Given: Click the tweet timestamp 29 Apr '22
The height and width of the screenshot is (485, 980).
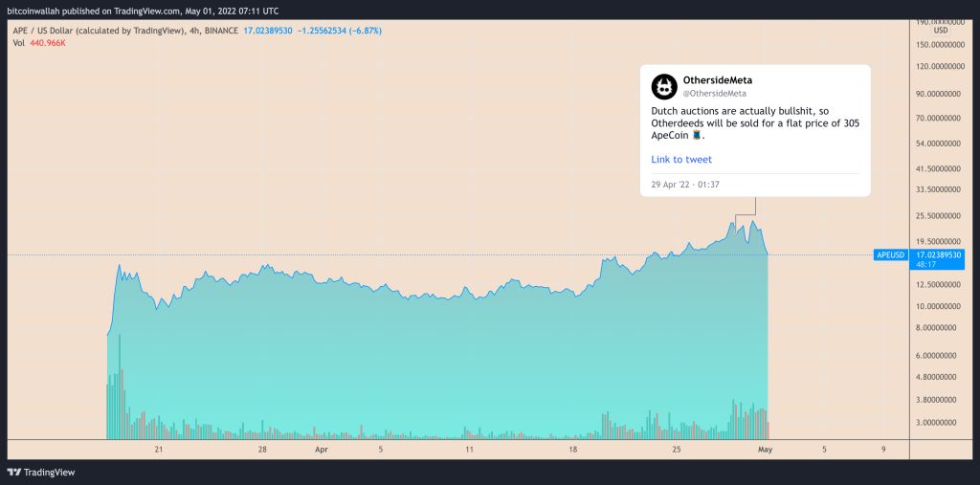Looking at the screenshot, I should click(x=685, y=184).
